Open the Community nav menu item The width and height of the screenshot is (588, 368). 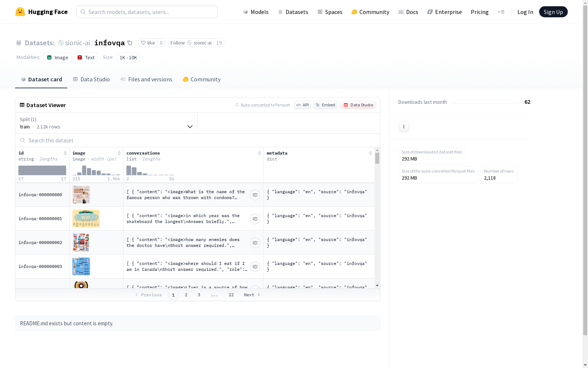pyautogui.click(x=370, y=12)
